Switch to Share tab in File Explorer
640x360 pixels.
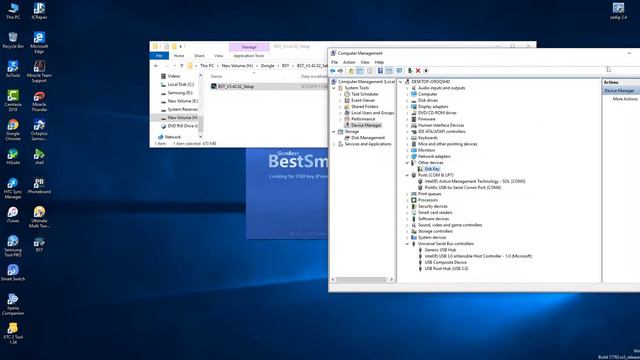[199, 56]
